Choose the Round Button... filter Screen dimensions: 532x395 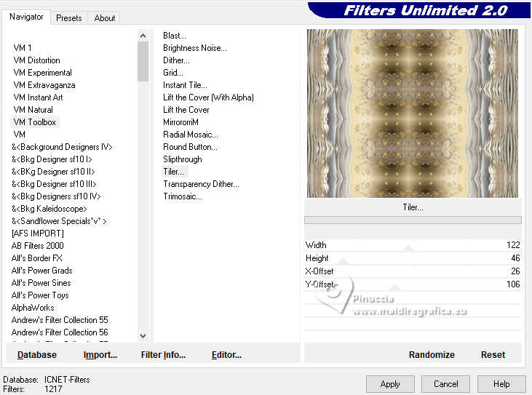point(190,147)
